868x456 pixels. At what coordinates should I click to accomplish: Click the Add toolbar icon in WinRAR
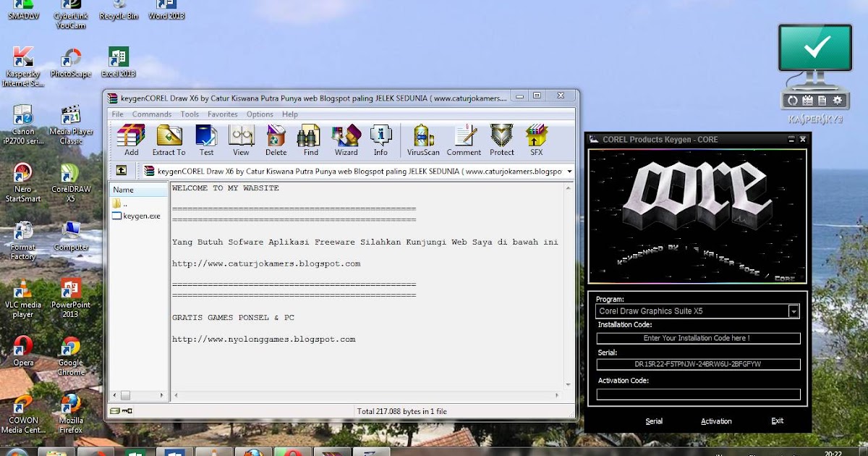coord(132,140)
